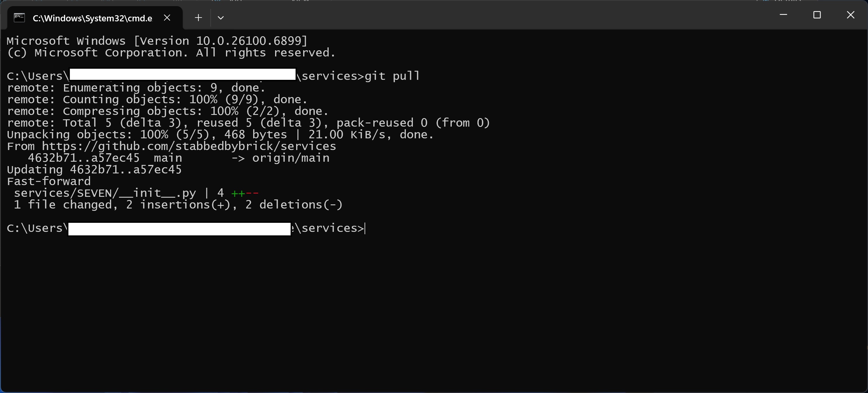Click the cmd terminal icon in the tab
The height and width of the screenshot is (393, 868).
tap(19, 18)
